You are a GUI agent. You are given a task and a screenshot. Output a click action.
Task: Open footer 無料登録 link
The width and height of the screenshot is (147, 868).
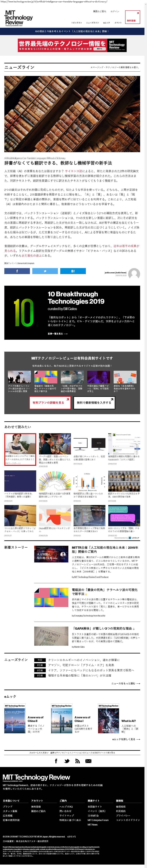point(36,807)
